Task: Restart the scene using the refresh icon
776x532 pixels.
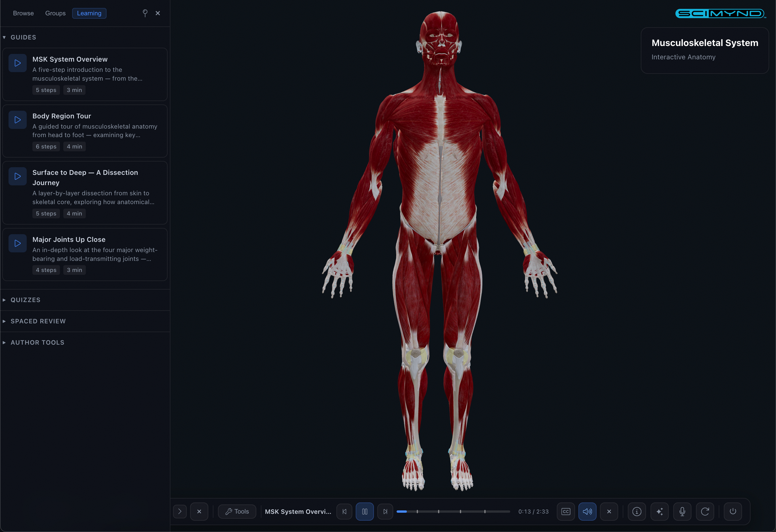Action: pos(705,511)
